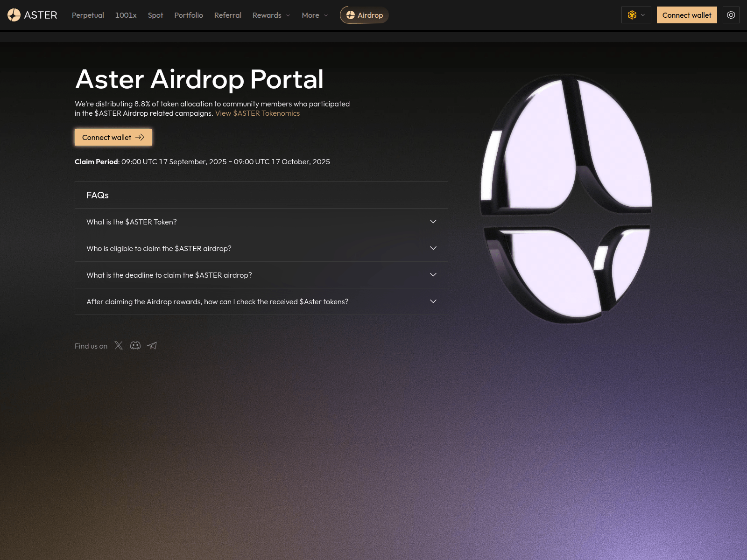Open the X (Twitter) social link

tap(119, 345)
